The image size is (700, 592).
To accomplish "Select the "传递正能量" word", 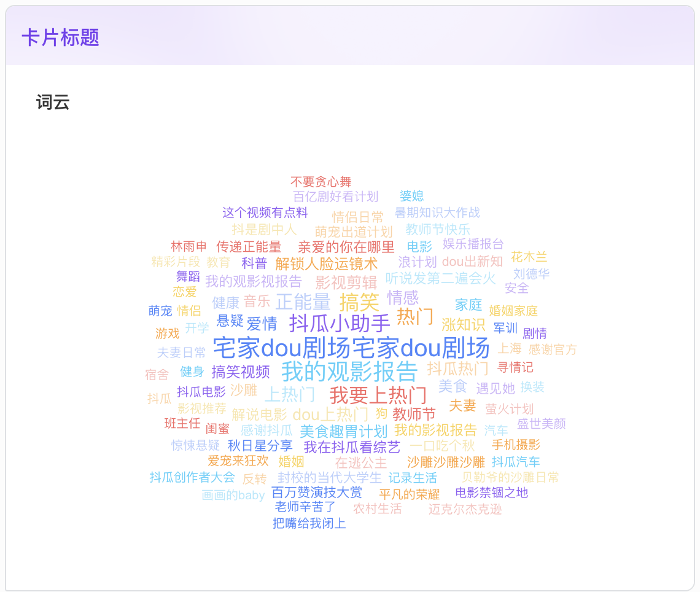I will (249, 246).
